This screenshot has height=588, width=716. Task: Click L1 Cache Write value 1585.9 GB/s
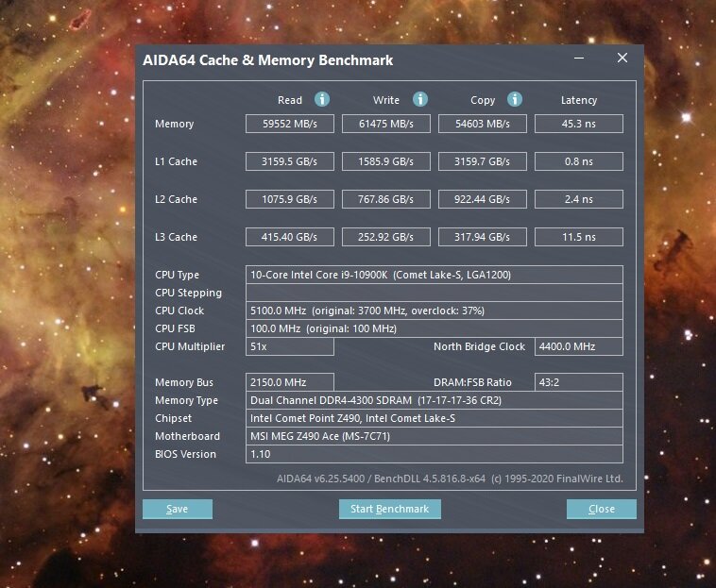click(x=385, y=161)
